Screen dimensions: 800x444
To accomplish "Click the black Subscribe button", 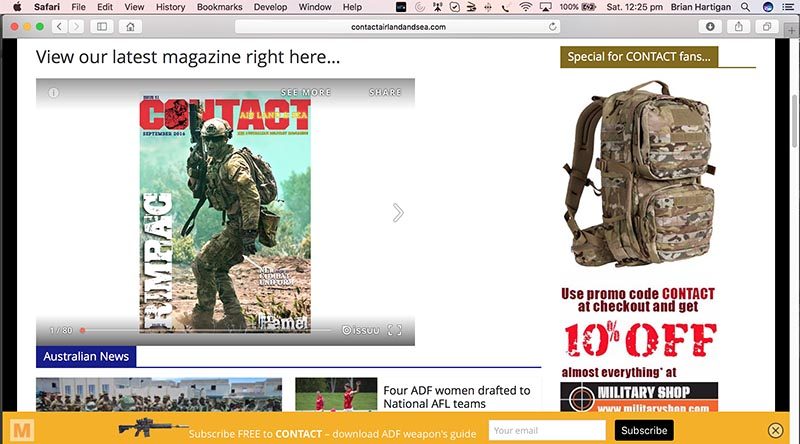I will click(644, 430).
